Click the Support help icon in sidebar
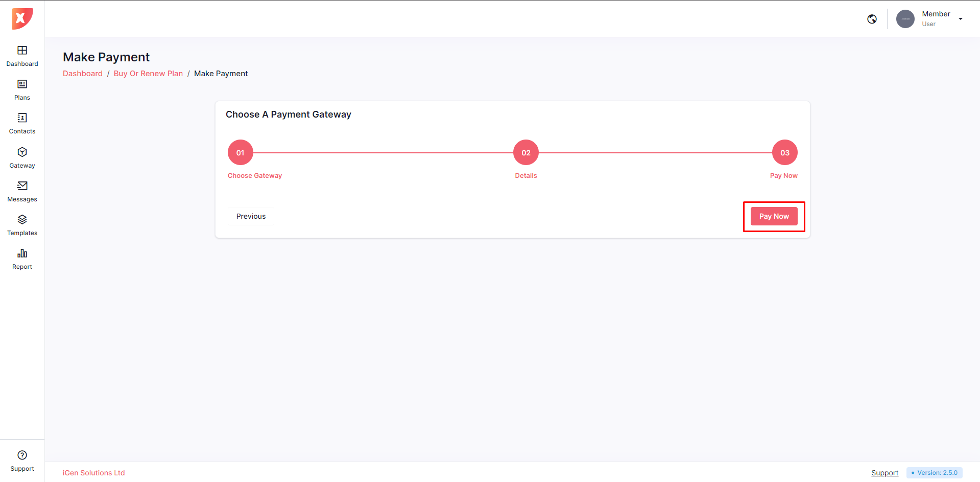Viewport: 980px width, 482px height. click(x=22, y=455)
